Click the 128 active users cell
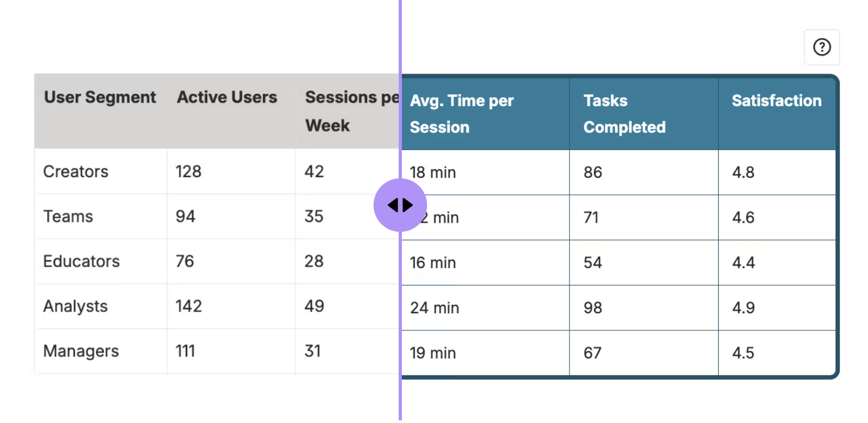This screenshot has height=423, width=868. (188, 171)
